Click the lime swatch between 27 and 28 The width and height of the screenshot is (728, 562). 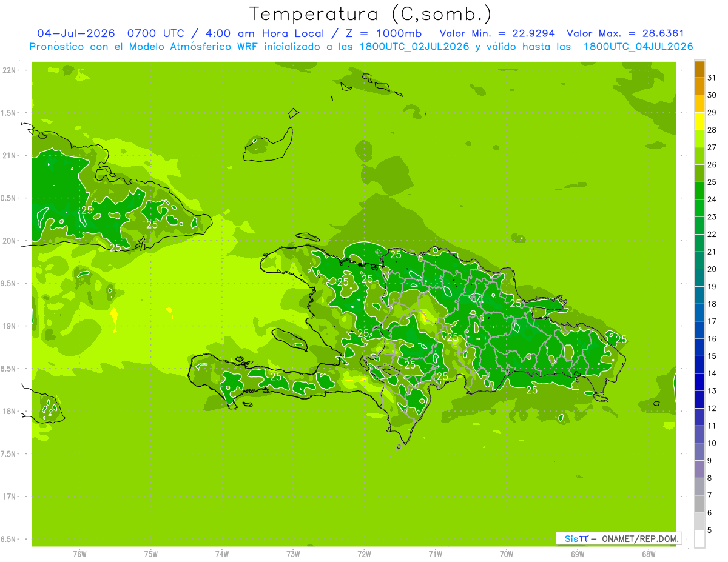click(699, 139)
